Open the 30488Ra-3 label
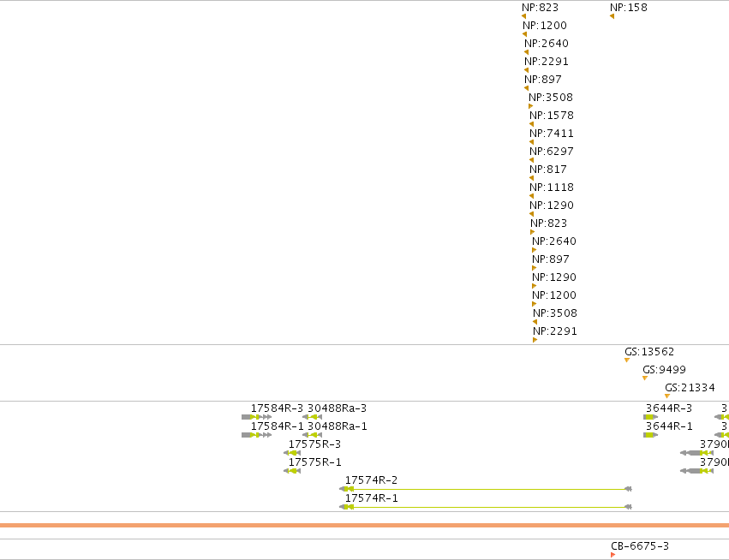 tap(337, 408)
